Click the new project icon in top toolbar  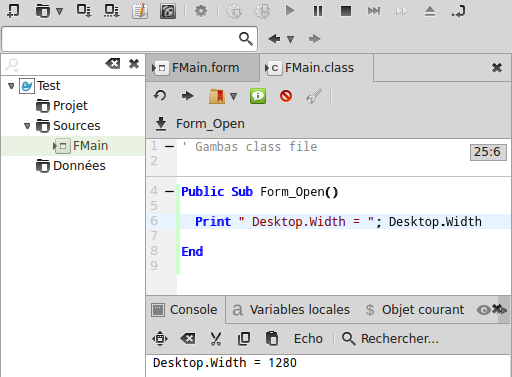coord(13,11)
